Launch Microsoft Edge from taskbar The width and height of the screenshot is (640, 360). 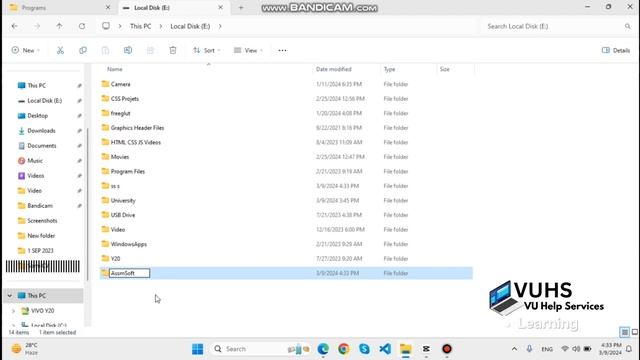(323, 349)
